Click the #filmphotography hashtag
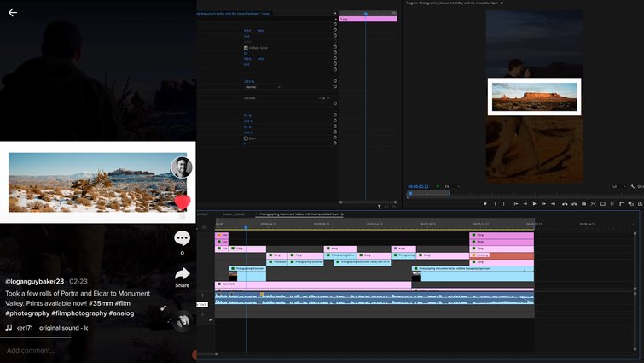 point(75,313)
